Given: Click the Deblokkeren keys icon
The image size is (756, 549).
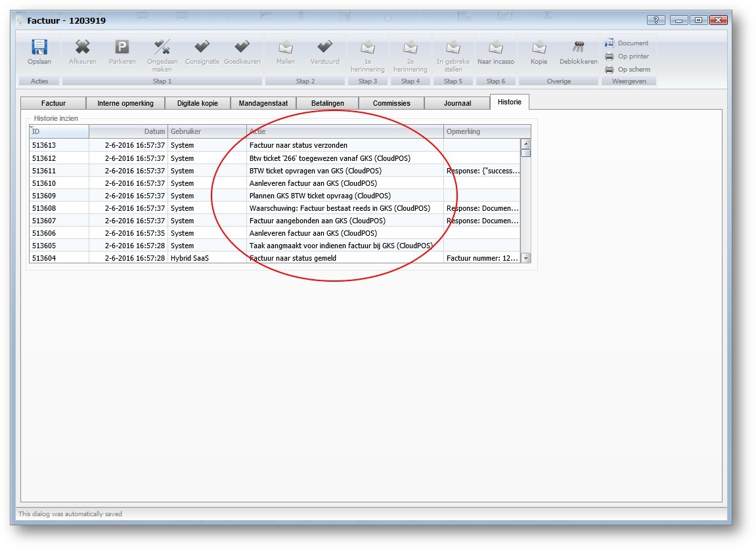Looking at the screenshot, I should [x=578, y=48].
